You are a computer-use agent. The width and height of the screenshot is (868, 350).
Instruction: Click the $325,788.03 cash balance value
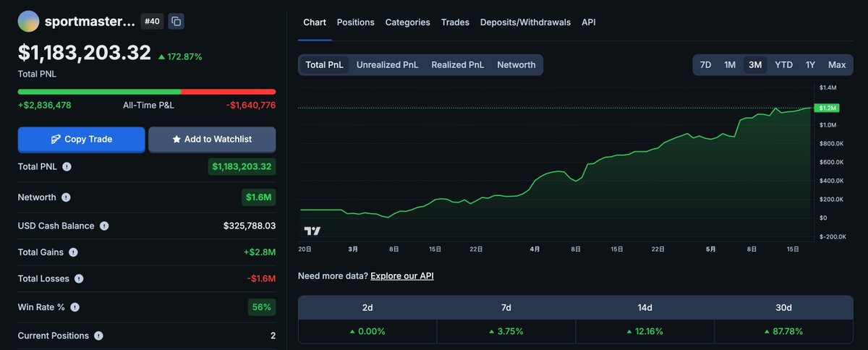coord(250,226)
